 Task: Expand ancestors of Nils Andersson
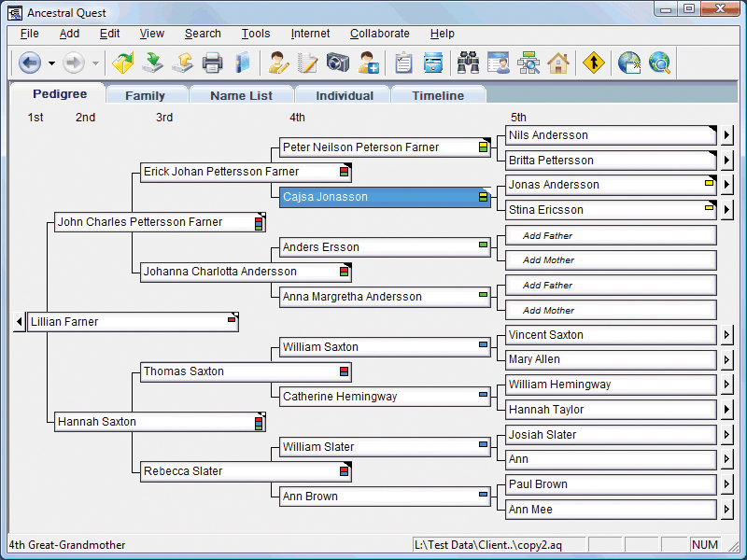coord(726,134)
